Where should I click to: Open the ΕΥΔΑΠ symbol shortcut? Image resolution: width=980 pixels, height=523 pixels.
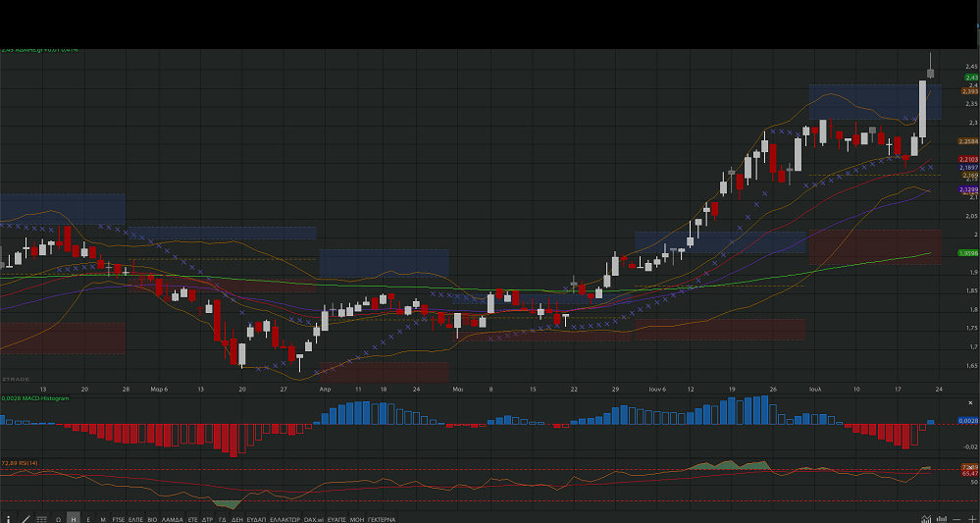tap(256, 519)
